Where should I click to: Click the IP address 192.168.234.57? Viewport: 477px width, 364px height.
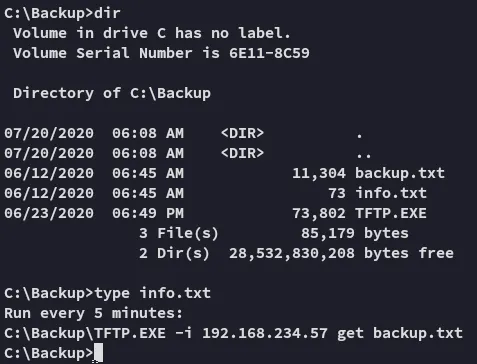[265, 333]
